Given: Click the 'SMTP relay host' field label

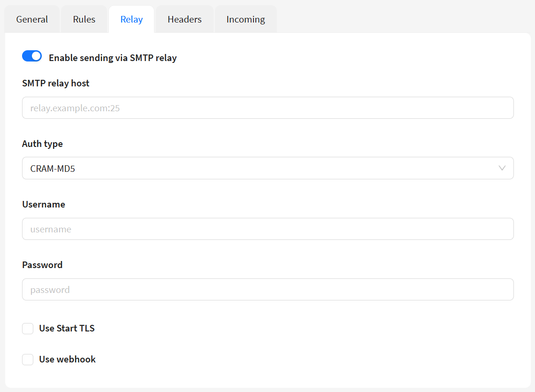Looking at the screenshot, I should pyautogui.click(x=55, y=83).
